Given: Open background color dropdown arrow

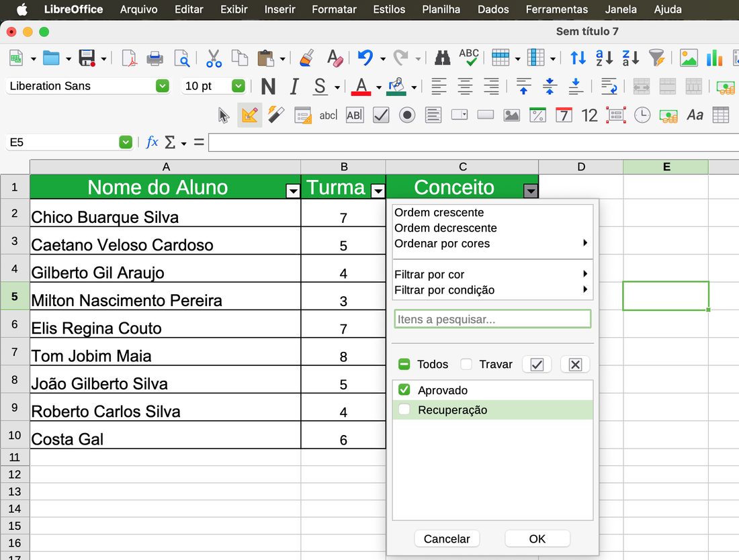Looking at the screenshot, I should (414, 87).
